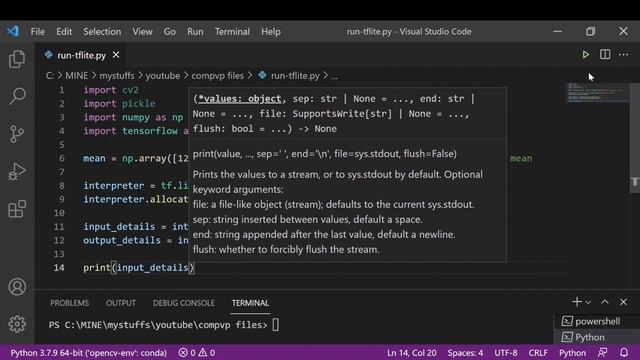Change language mode Python in status bar
Viewport: 640px width, 360px height.
pos(572,353)
